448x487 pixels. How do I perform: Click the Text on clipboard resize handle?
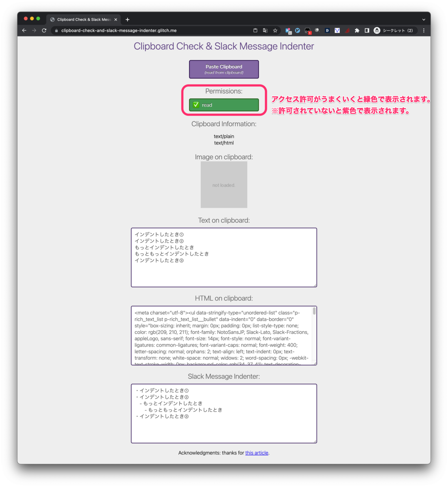coord(315,285)
